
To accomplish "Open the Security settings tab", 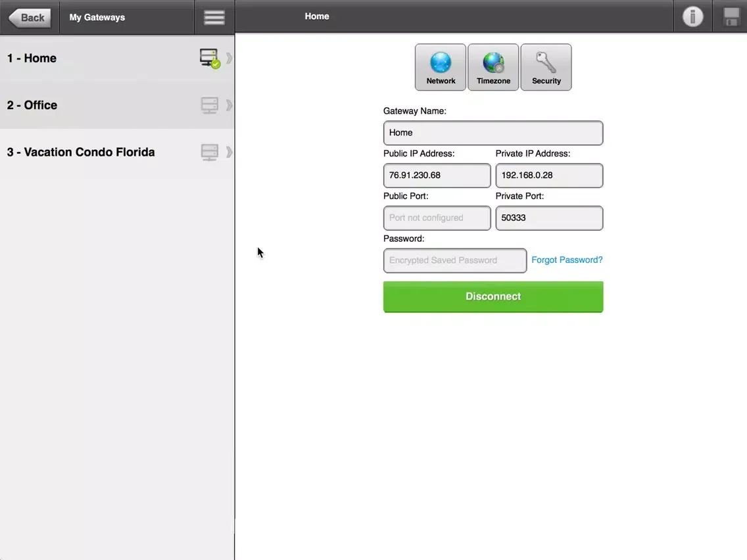I will tap(546, 67).
